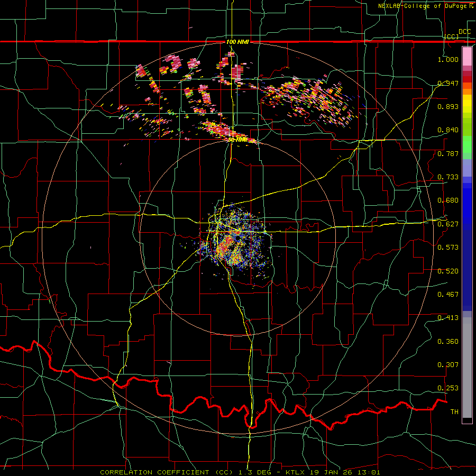Click the [CC] label above the color bar
Viewport: 476px width, 476px height.
tap(452, 36)
